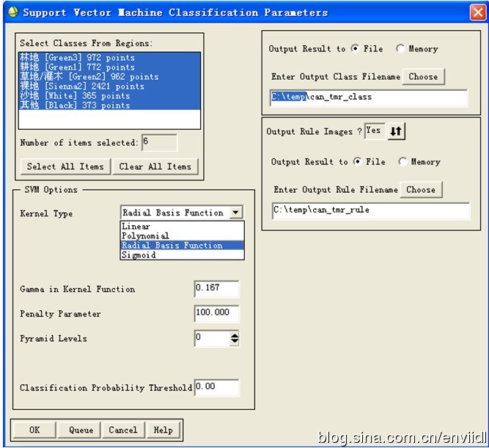Click Number of items selected field

[159, 142]
